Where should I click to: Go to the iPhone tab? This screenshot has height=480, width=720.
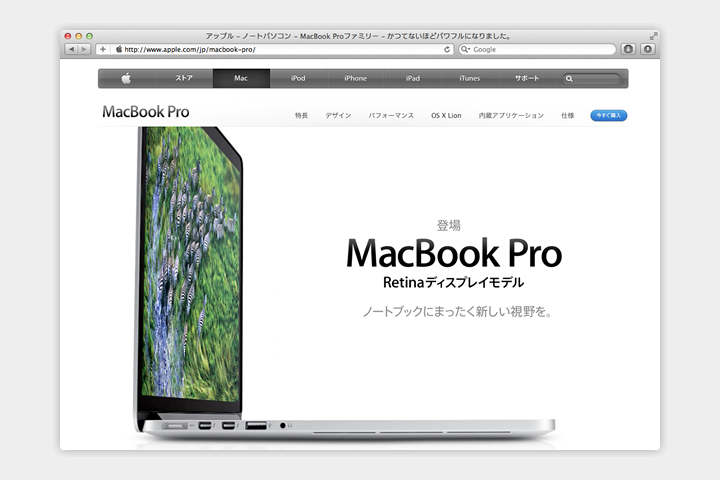tap(356, 78)
